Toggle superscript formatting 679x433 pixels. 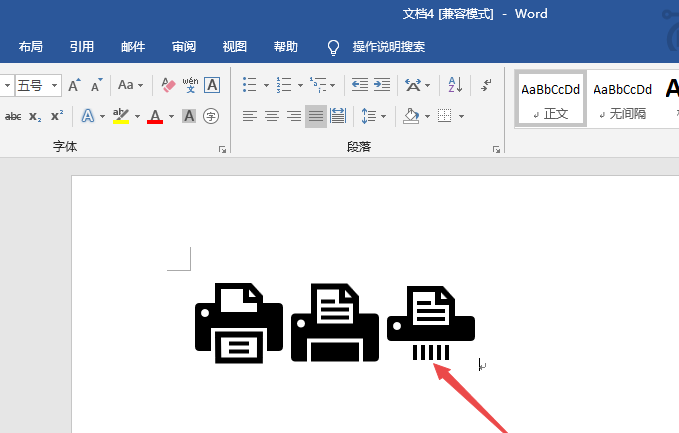(x=57, y=116)
